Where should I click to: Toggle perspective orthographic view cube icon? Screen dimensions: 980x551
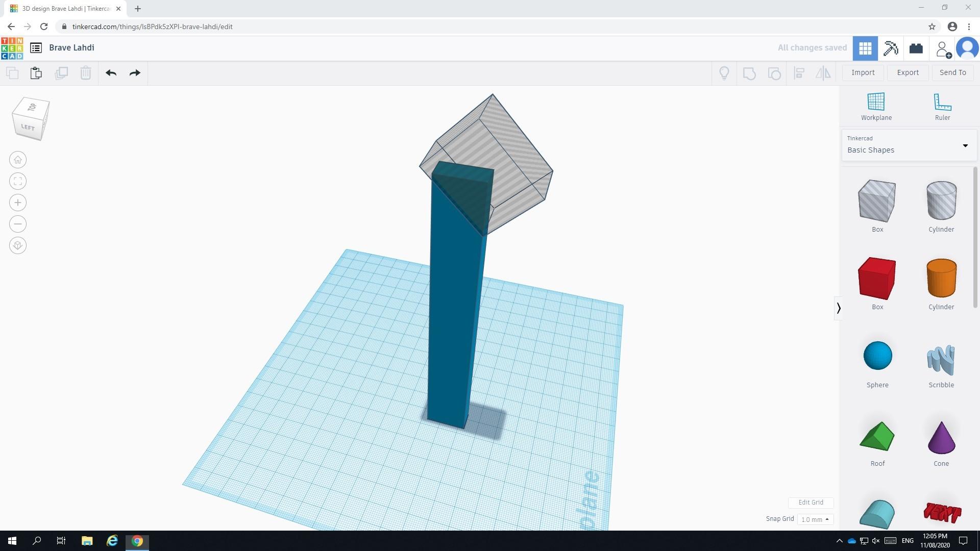tap(18, 246)
